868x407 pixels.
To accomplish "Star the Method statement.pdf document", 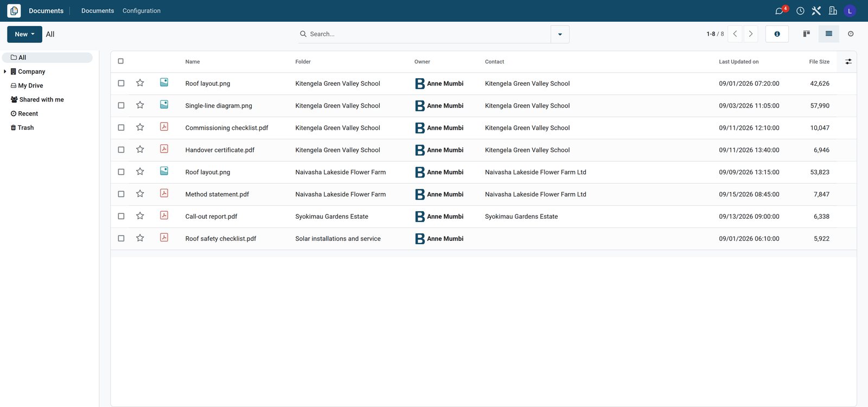I will tap(140, 194).
